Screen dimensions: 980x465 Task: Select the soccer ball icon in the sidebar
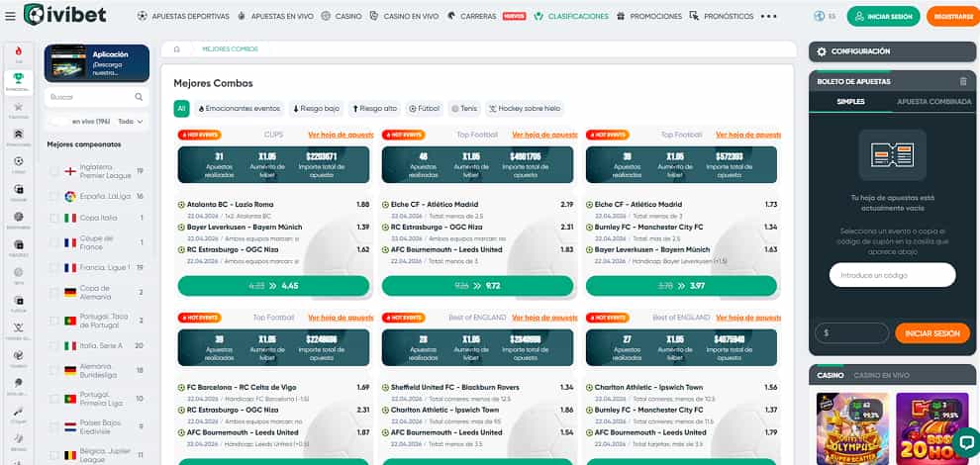(19, 161)
